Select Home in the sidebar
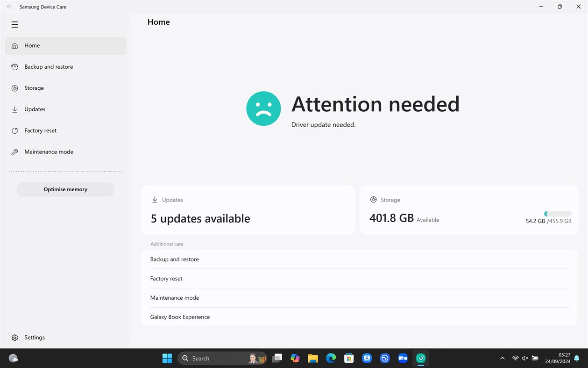Viewport: 588px width, 368px height. (x=32, y=45)
